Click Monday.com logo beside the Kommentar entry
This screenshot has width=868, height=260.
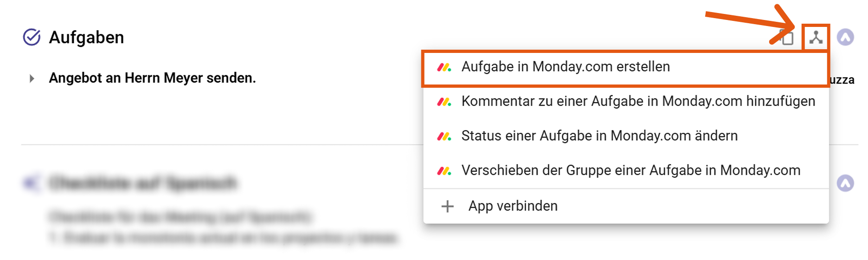tap(444, 102)
